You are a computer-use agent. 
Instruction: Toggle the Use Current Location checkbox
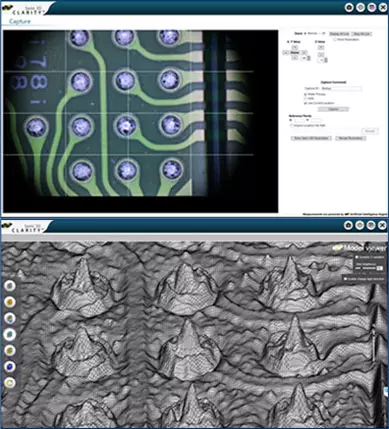point(305,103)
